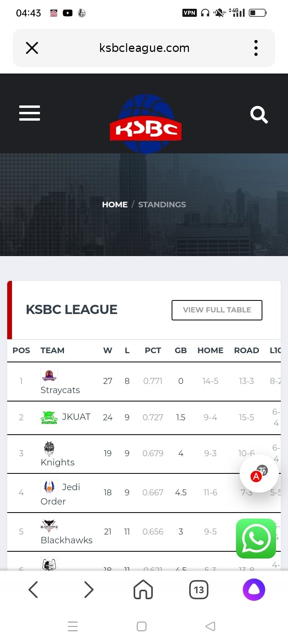Go forward with the browser forward arrow
This screenshot has width=288, height=644.
click(x=88, y=590)
